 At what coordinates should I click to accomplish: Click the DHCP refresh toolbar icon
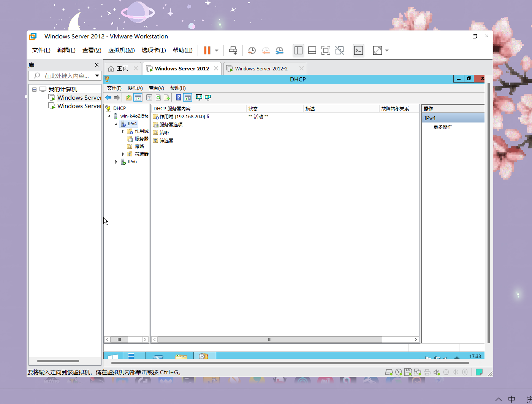tap(158, 98)
